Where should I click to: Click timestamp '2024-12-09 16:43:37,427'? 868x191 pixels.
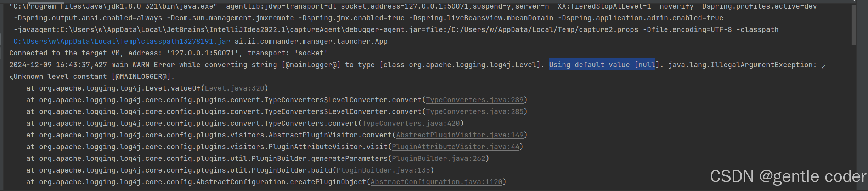click(x=58, y=65)
